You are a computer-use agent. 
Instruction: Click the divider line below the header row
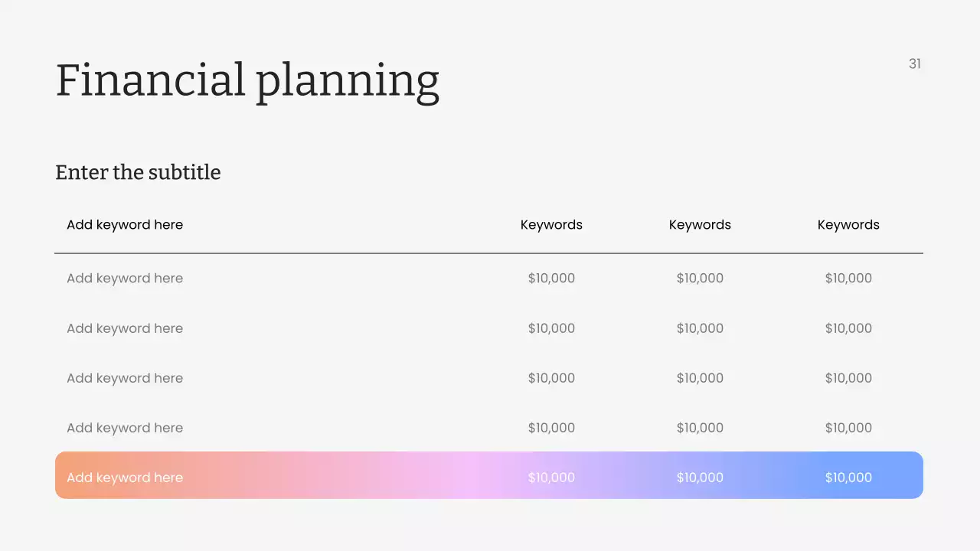488,253
